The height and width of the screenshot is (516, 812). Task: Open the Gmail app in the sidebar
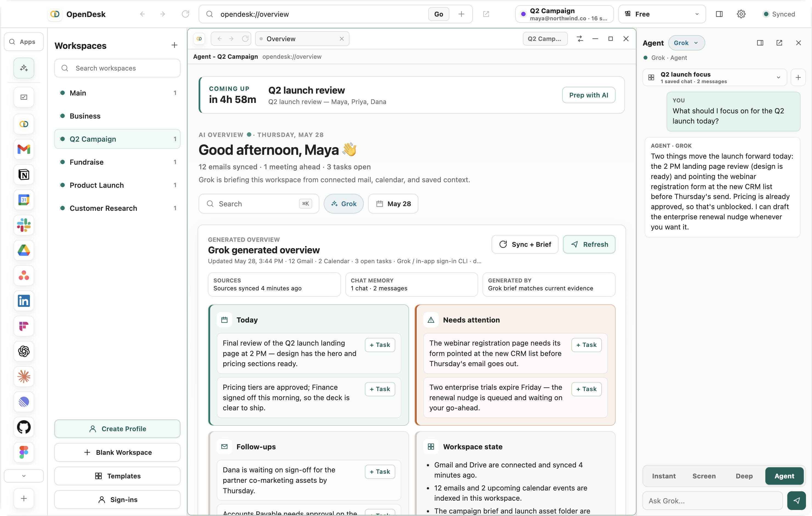[x=24, y=149]
